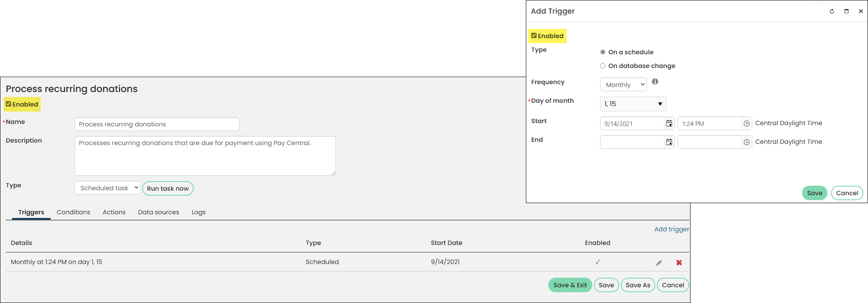Click the enabled checkmark in trigger row
Screen dimensions: 868x303
(x=598, y=262)
